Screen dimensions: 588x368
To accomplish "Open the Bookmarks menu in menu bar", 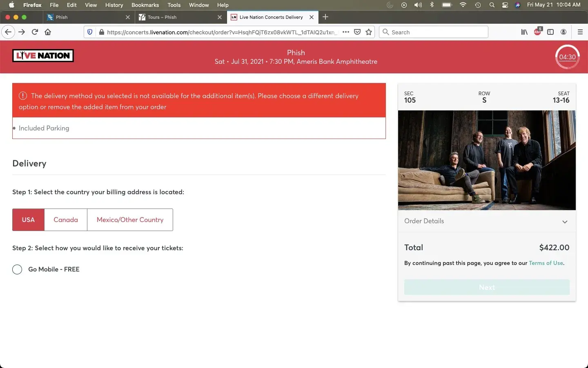I will [145, 5].
